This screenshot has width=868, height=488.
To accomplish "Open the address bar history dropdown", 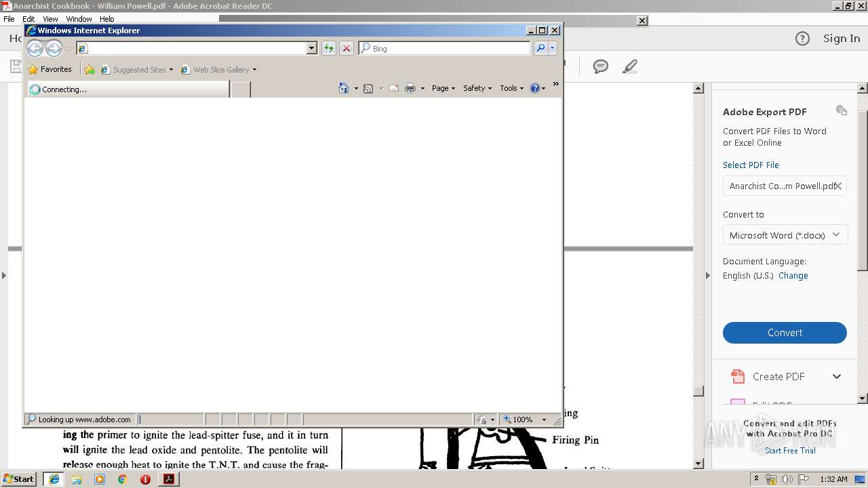I will 312,48.
